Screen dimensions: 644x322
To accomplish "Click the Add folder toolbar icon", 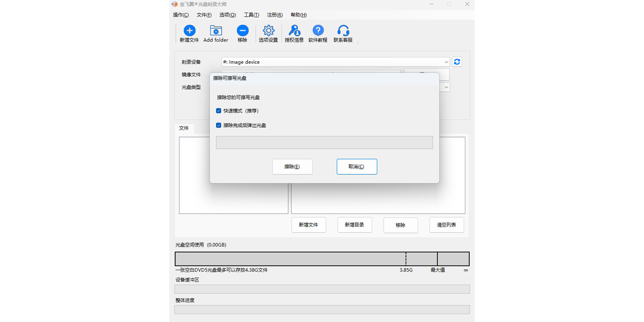I will pos(216,31).
